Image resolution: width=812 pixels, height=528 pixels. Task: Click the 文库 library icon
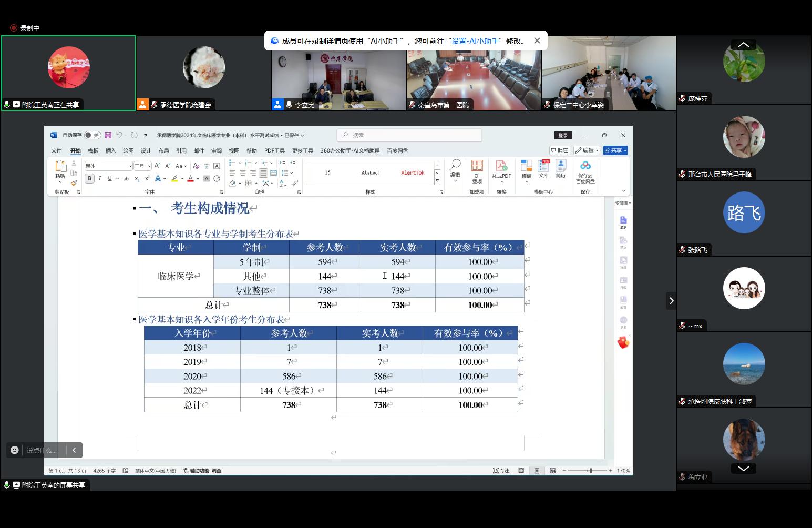click(544, 167)
